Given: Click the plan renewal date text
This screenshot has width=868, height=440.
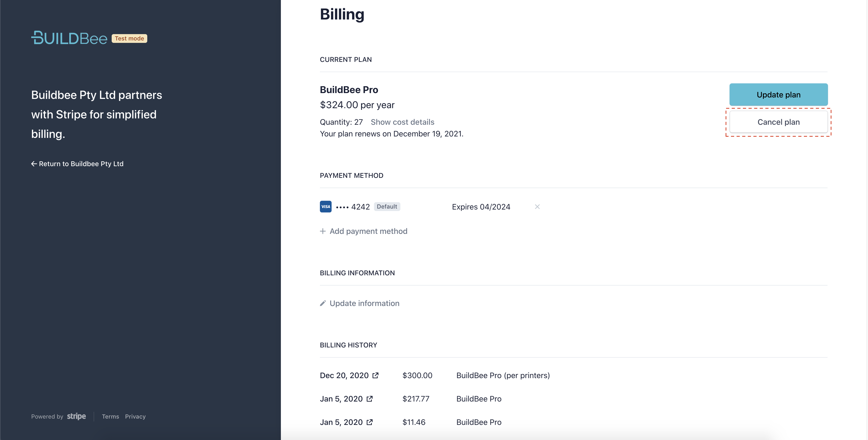Looking at the screenshot, I should [392, 134].
